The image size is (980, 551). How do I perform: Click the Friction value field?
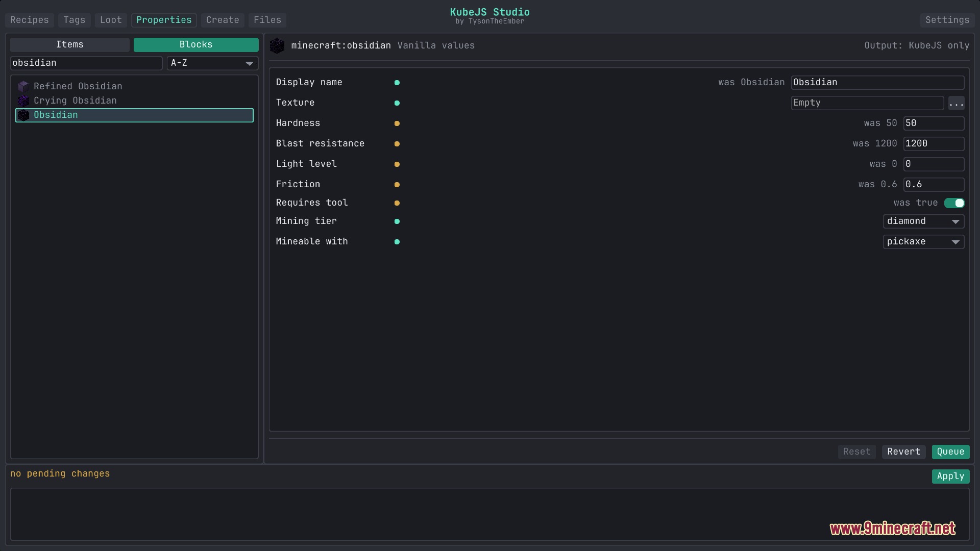(934, 185)
